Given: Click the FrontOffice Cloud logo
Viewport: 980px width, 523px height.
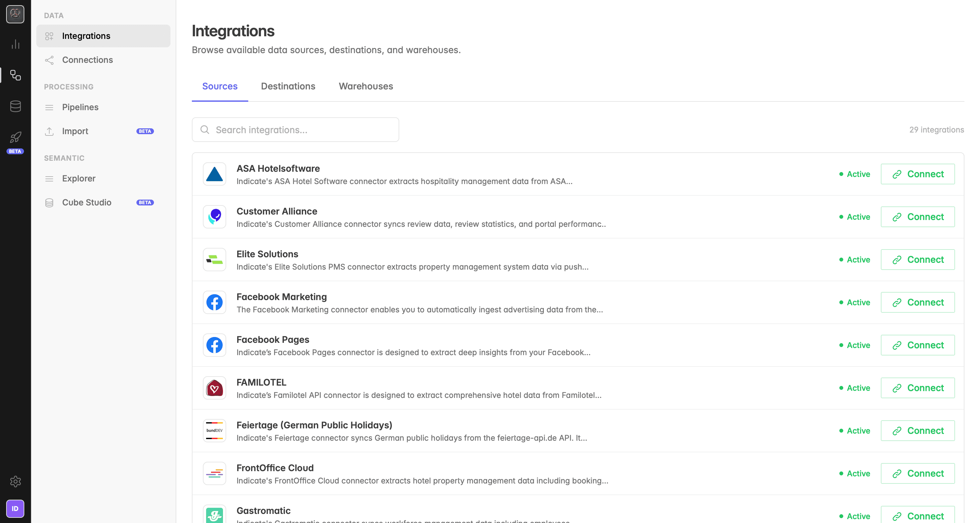Looking at the screenshot, I should [215, 473].
